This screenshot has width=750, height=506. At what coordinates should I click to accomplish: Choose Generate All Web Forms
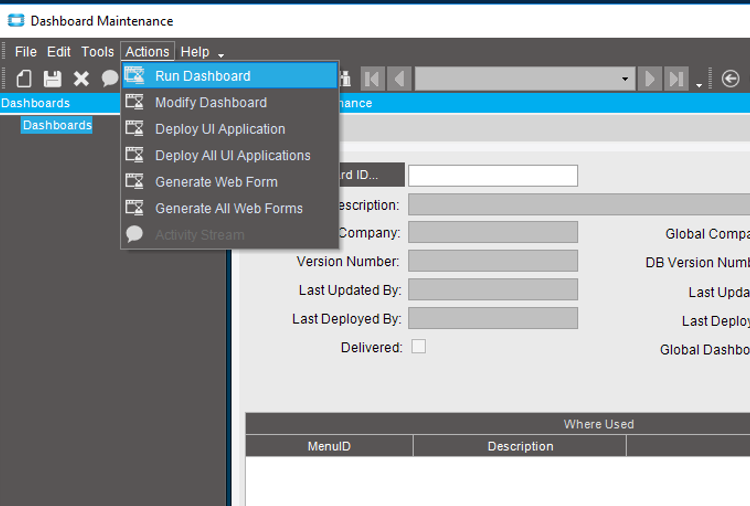pyautogui.click(x=228, y=208)
